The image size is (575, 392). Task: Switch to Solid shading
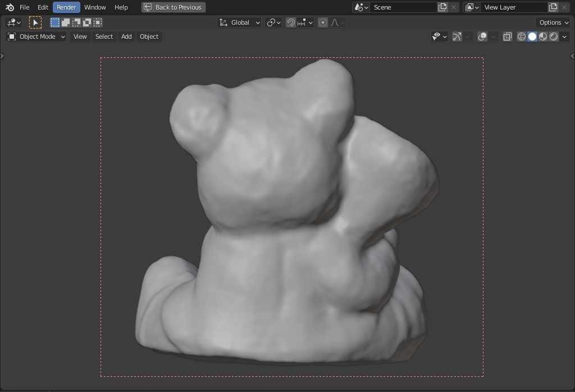pyautogui.click(x=532, y=37)
